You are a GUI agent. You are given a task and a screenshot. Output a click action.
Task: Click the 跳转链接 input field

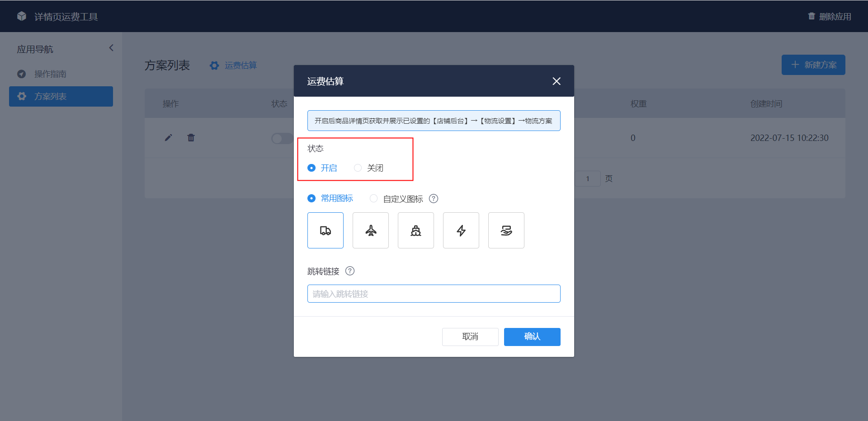pyautogui.click(x=434, y=294)
